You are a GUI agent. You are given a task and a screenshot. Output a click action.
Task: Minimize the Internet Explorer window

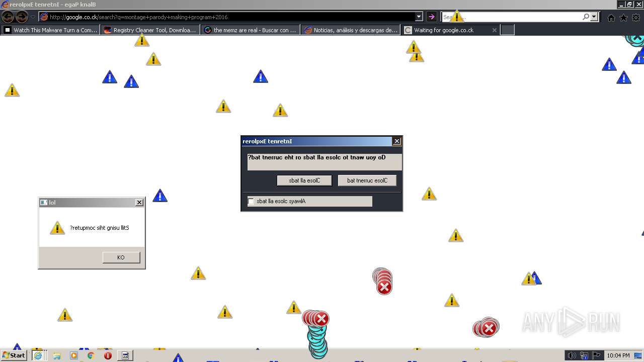tap(621, 5)
